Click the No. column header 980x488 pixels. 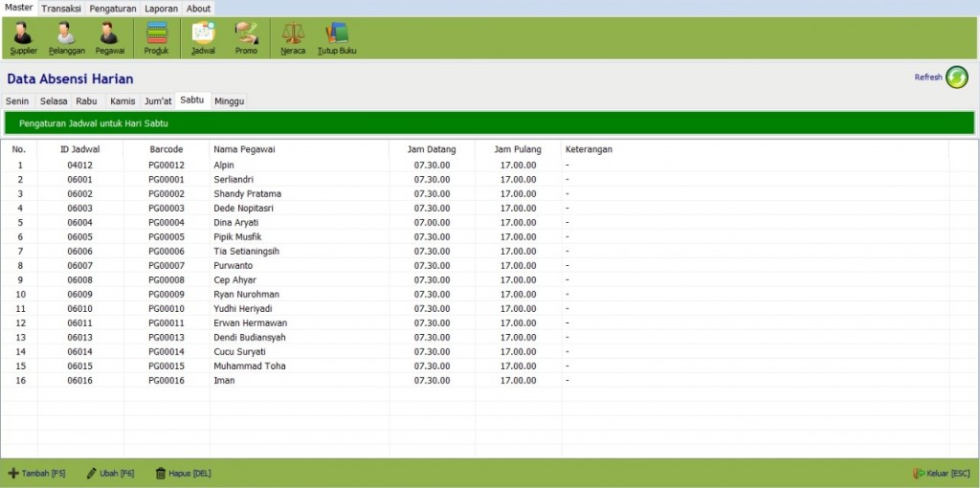point(19,149)
